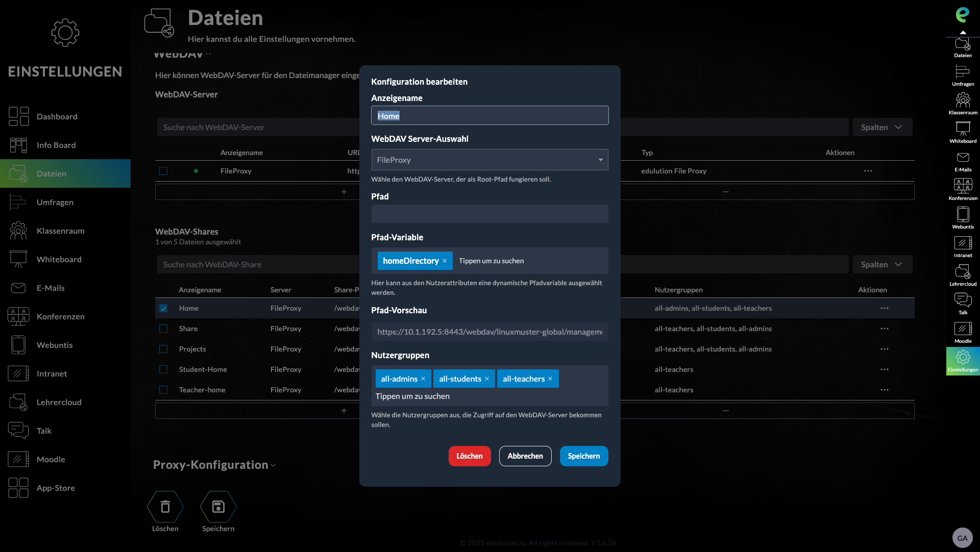The image size is (980, 552).
Task: Open Umfragen in left sidebar
Action: coord(55,202)
